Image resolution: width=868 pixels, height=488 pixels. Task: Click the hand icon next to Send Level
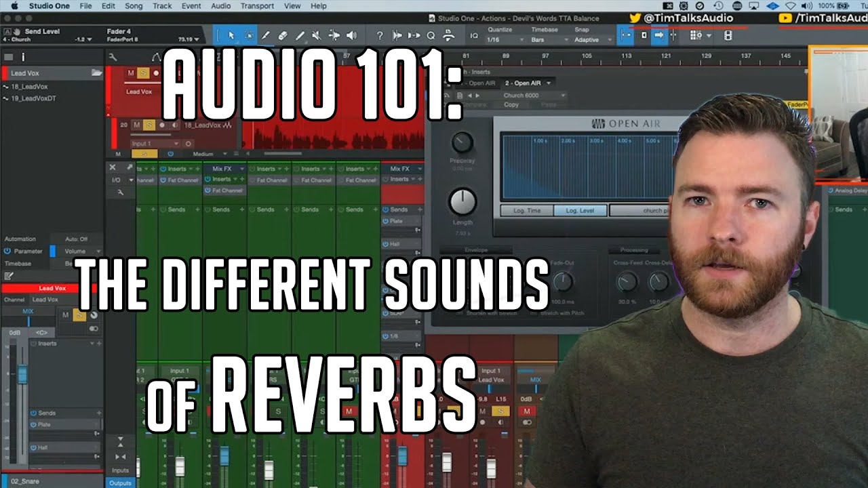coord(17,31)
